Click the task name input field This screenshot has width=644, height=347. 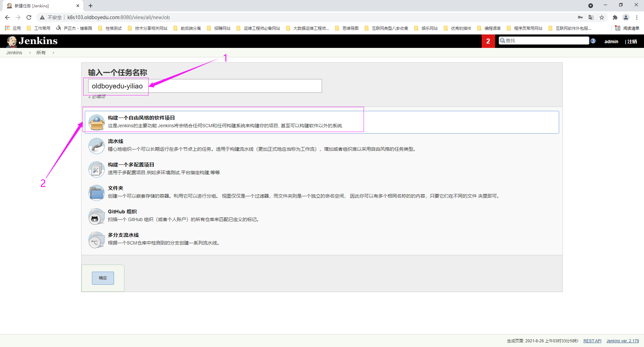click(205, 86)
